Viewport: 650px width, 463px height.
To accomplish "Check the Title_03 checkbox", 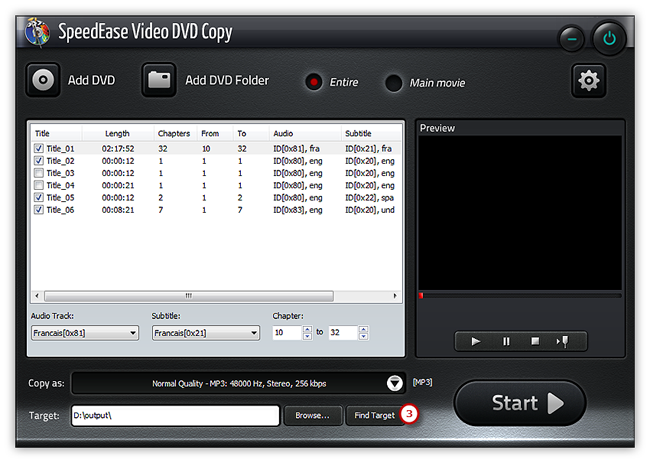I will [x=39, y=173].
